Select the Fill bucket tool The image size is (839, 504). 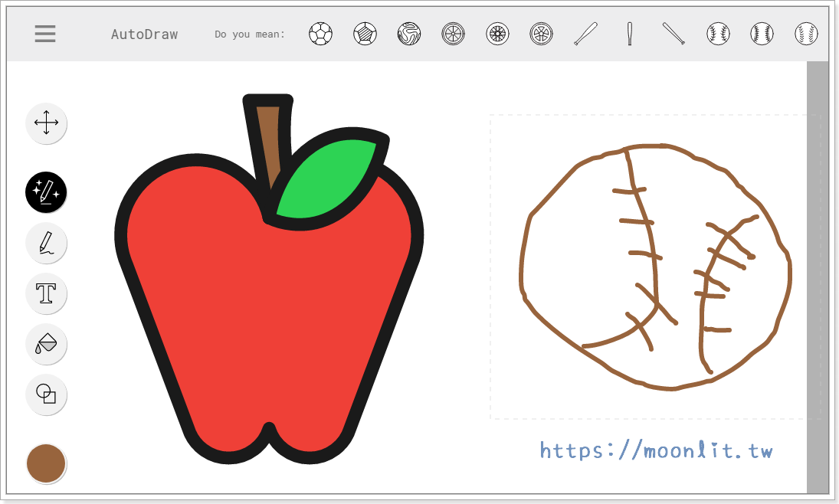(47, 344)
